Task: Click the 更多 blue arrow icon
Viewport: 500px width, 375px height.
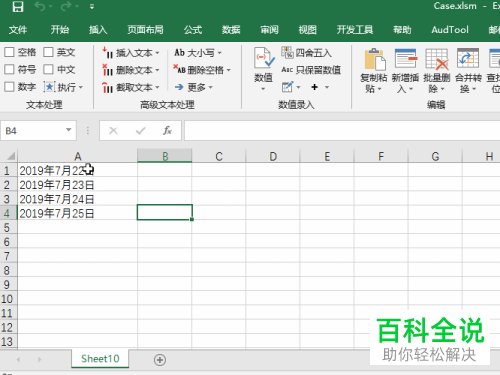Action: point(179,87)
